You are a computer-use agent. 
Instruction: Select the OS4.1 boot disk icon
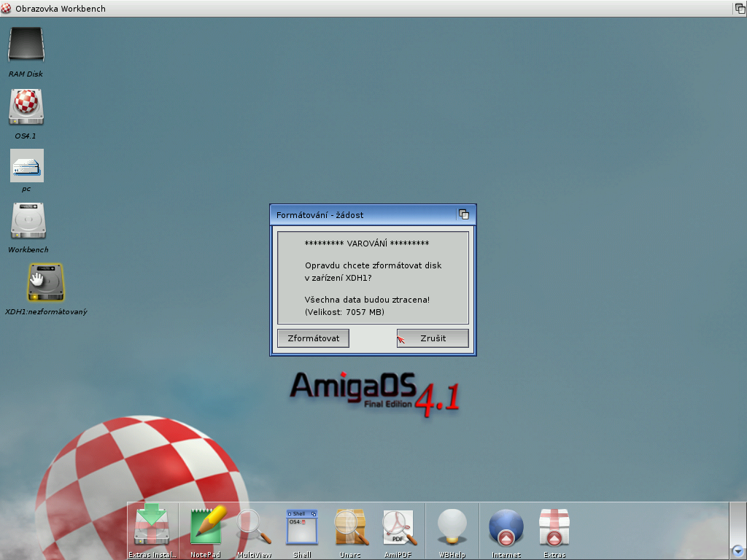(x=27, y=106)
